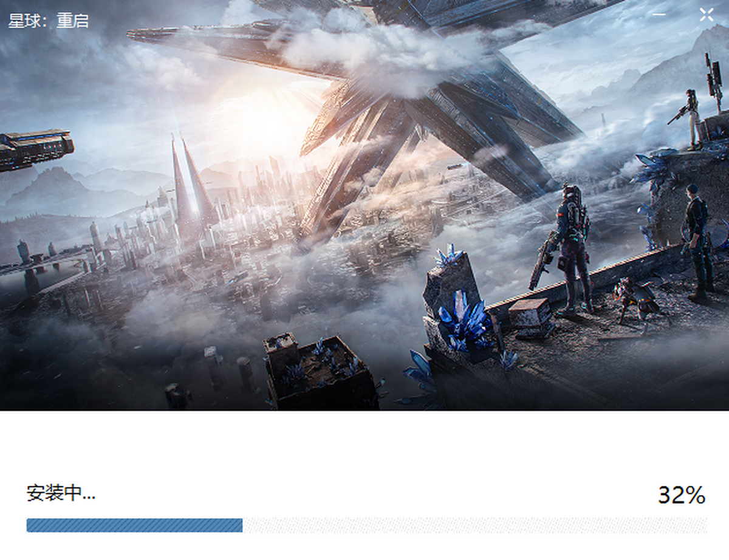Click the 安装中... status label
This screenshot has width=729, height=560.
(x=61, y=493)
